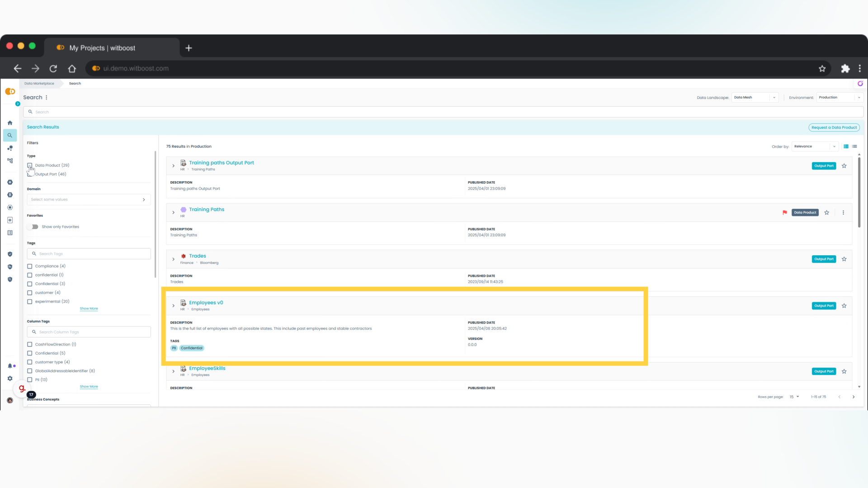This screenshot has width=868, height=488.
Task: Check the Compliance (4) tag
Action: pyautogui.click(x=30, y=267)
